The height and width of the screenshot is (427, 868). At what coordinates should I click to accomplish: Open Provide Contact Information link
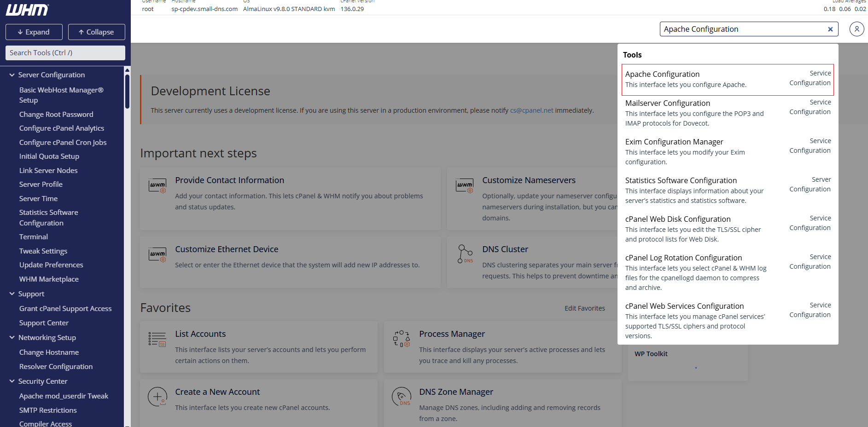[229, 180]
